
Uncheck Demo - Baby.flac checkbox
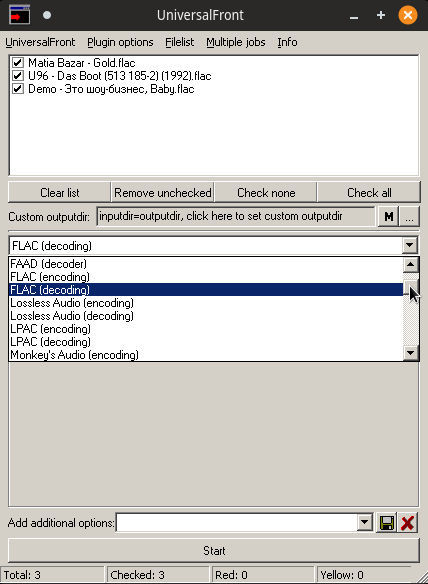click(x=18, y=89)
